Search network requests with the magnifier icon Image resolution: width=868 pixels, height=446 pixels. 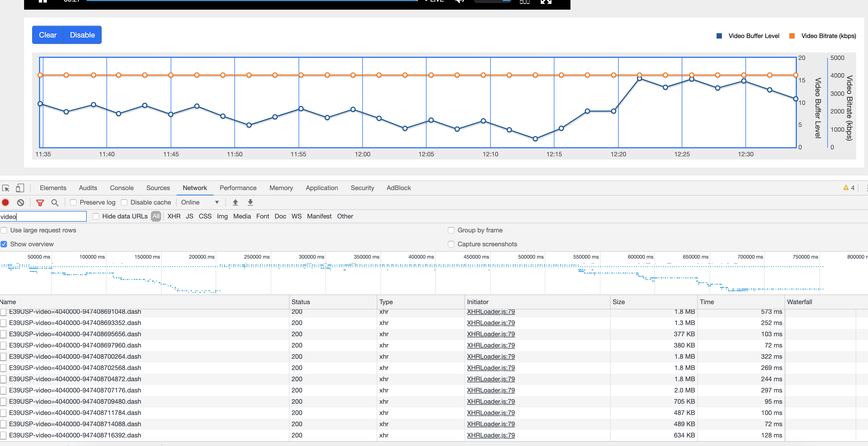tap(55, 202)
